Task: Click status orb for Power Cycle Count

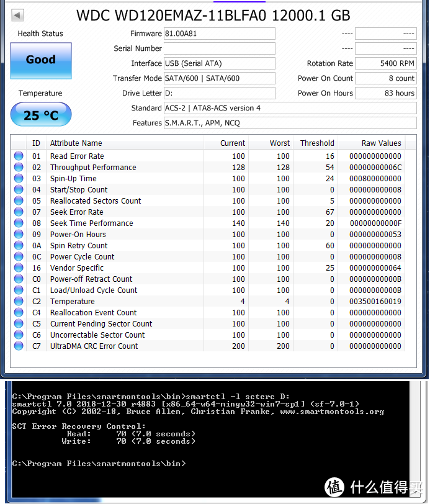Action: [x=19, y=256]
